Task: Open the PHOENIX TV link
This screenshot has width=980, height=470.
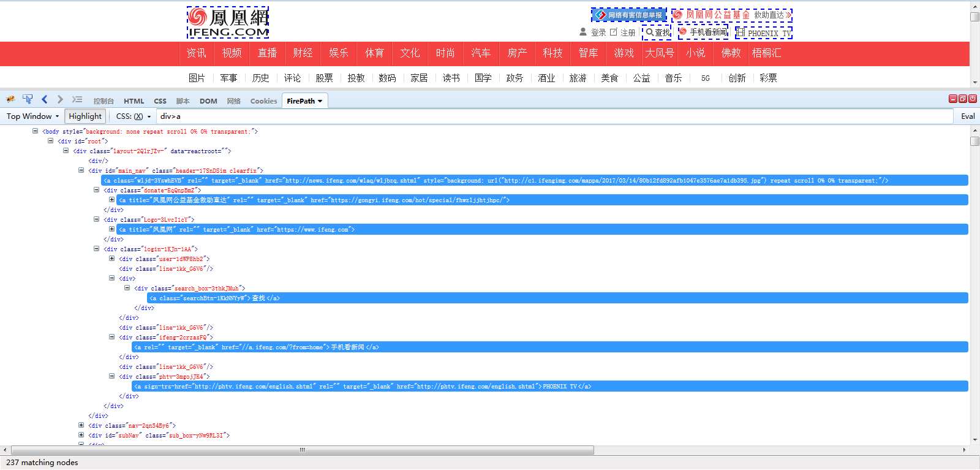Action: (x=764, y=33)
